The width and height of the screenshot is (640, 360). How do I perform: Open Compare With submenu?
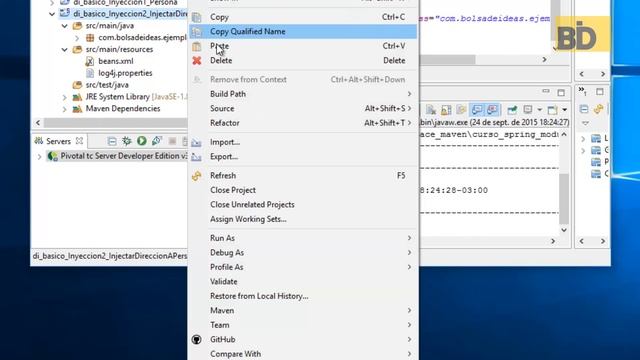tap(303, 354)
